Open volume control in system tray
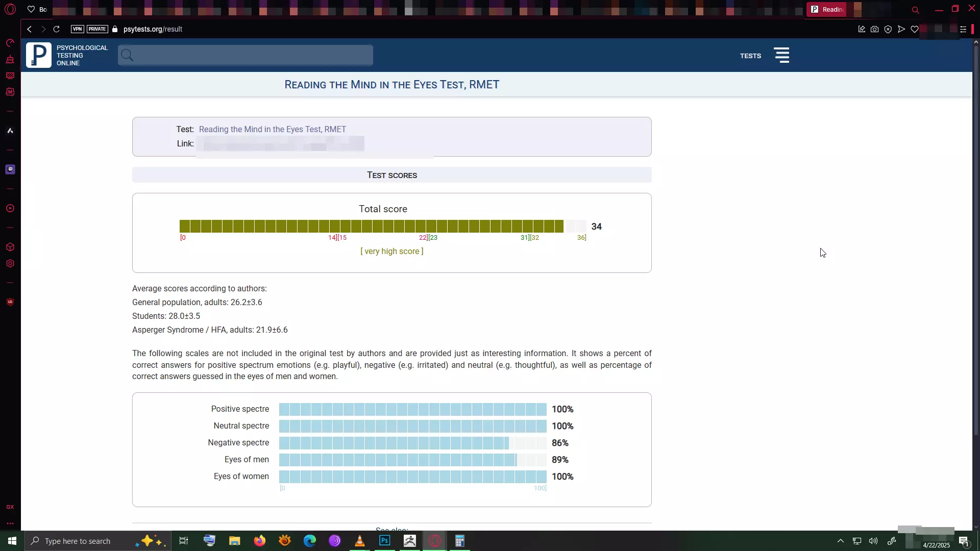Screen dimensions: 980x551 [873, 541]
